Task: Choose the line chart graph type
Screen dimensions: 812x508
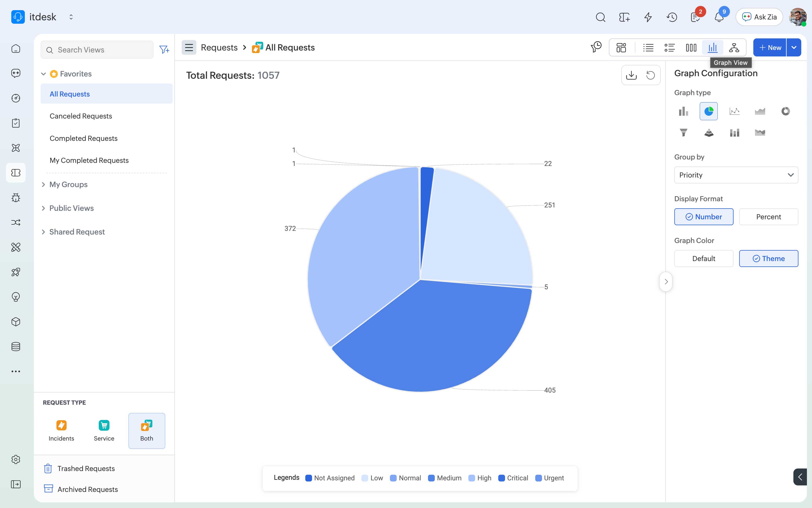Action: point(734,111)
